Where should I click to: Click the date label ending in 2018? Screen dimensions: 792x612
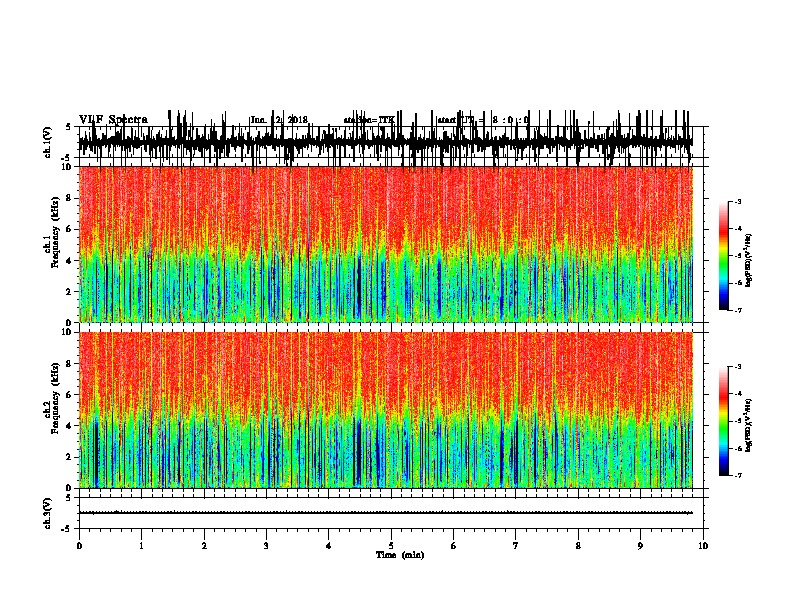pyautogui.click(x=279, y=120)
